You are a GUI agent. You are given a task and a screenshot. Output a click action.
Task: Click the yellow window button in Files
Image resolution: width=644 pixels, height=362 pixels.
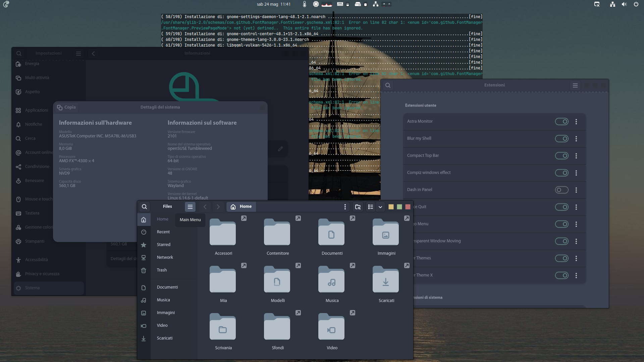point(391,207)
